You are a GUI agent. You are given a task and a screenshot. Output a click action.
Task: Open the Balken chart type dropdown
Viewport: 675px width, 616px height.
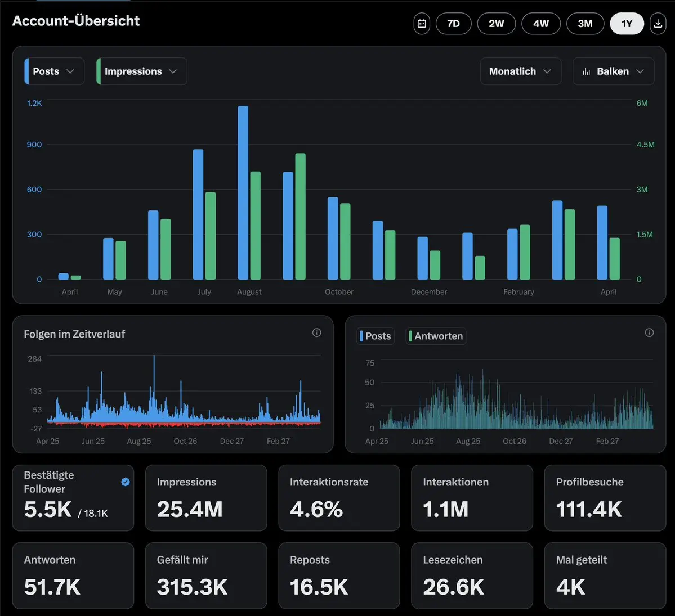coord(614,71)
